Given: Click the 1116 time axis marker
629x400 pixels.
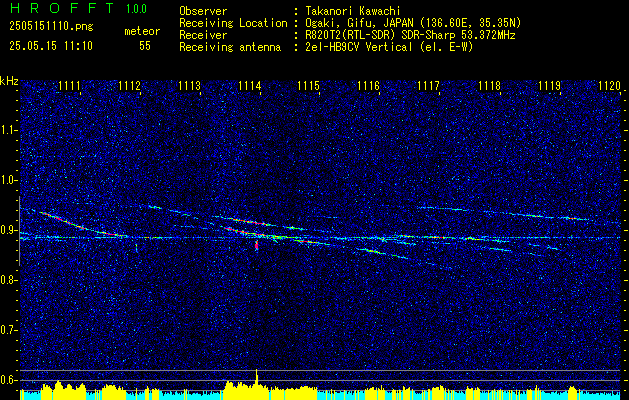Looking at the screenshot, I should [368, 86].
